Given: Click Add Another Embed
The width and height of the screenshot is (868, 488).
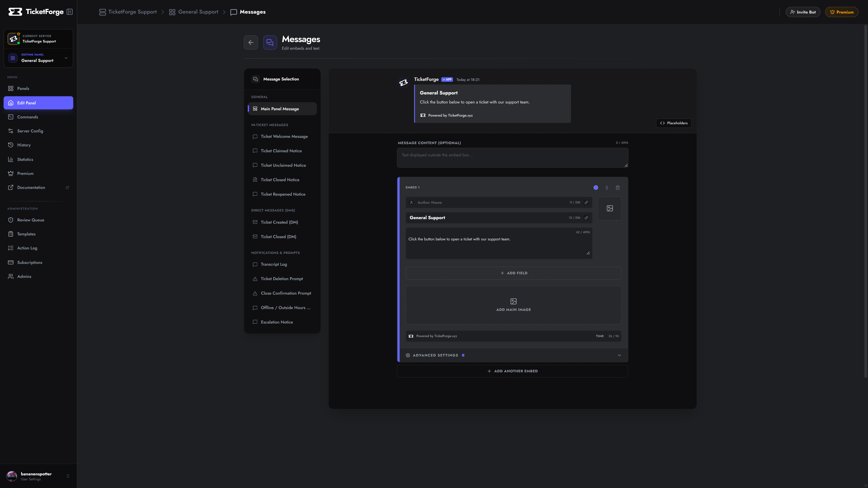Looking at the screenshot, I should [513, 371].
